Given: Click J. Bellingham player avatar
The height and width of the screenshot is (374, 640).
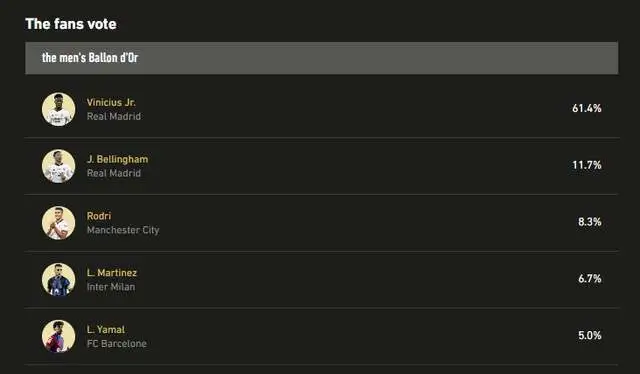Looking at the screenshot, I should 58,166.
